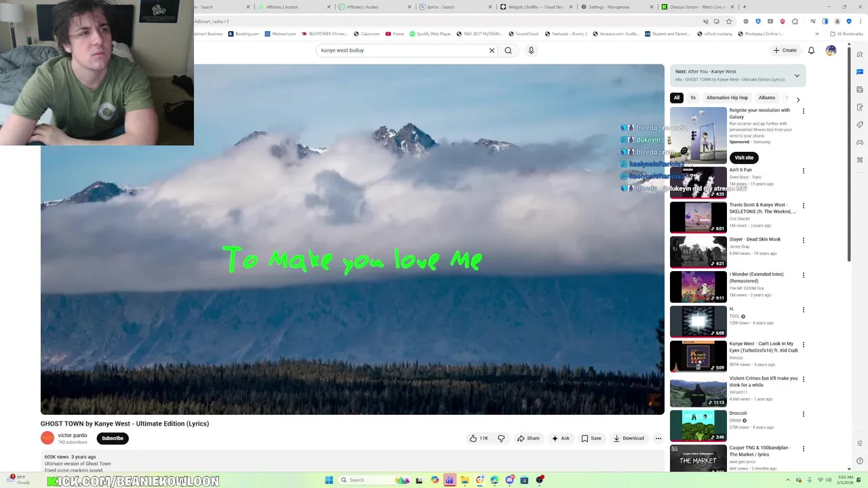Show more filter chips with the right arrow
Image resolution: width=868 pixels, height=488 pixels.
point(798,100)
